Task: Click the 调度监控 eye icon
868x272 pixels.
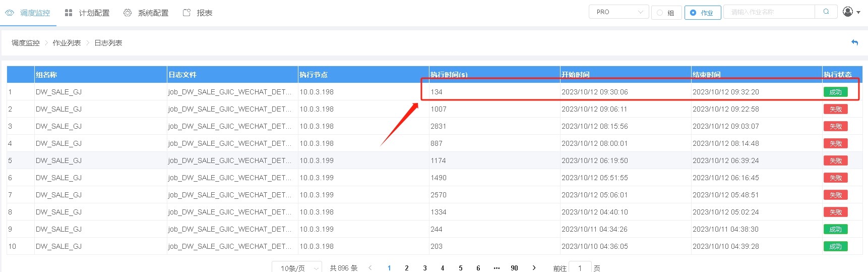Action: point(10,13)
